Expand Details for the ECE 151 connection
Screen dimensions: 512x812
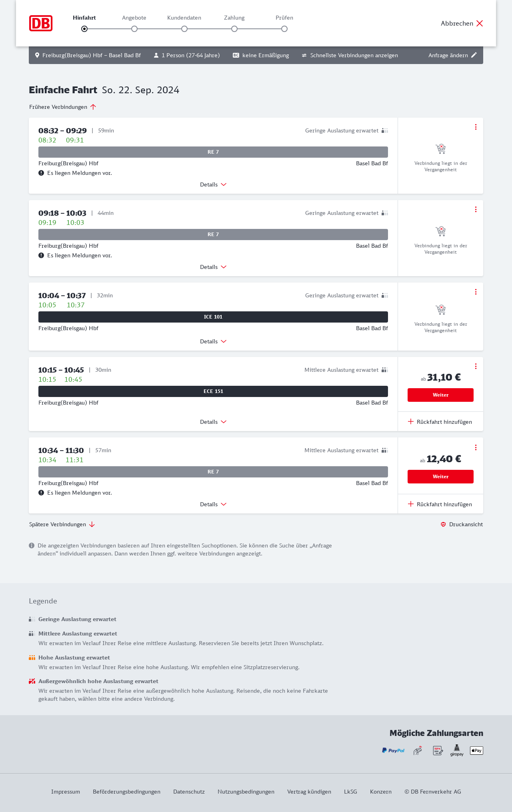213,422
